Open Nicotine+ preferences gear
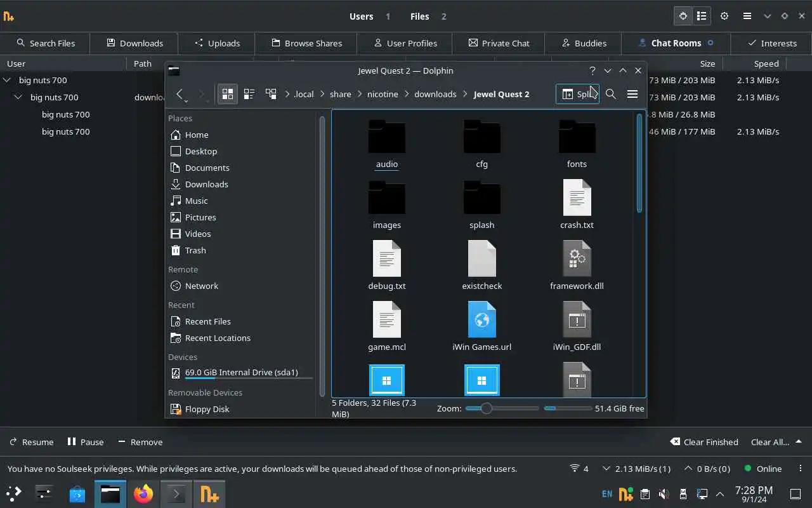The image size is (812, 508). tap(724, 16)
